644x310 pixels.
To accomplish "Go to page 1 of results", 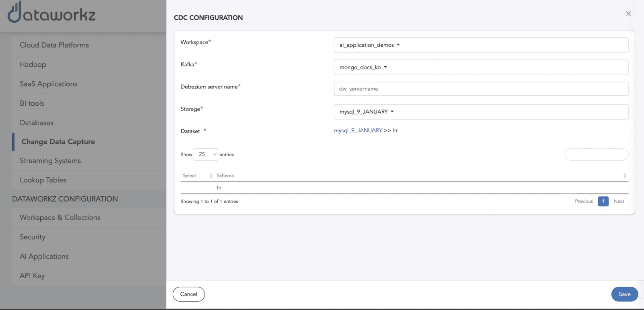I will (x=603, y=201).
